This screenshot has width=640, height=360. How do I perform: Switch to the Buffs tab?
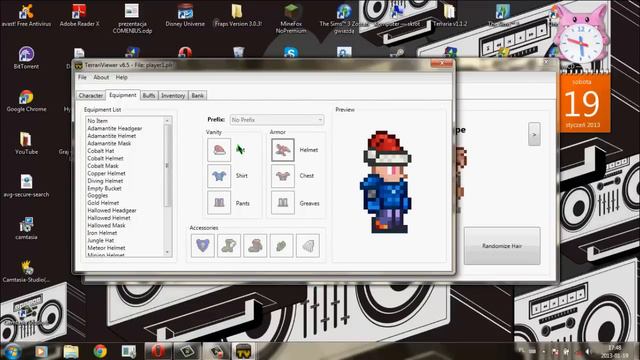tap(149, 95)
